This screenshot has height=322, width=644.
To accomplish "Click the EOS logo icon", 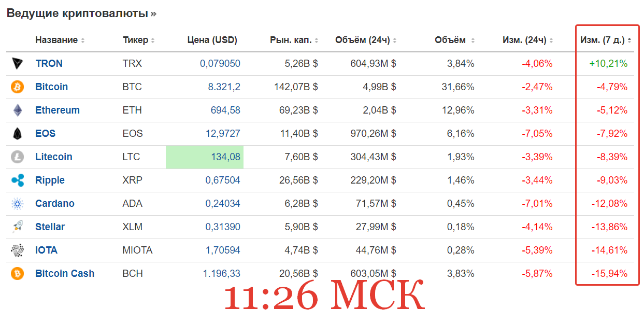I will click(x=18, y=134).
